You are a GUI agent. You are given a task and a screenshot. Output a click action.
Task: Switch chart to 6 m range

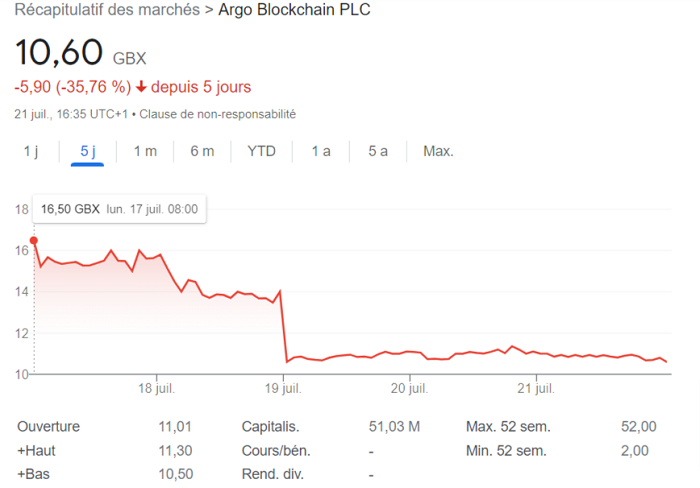pyautogui.click(x=202, y=151)
